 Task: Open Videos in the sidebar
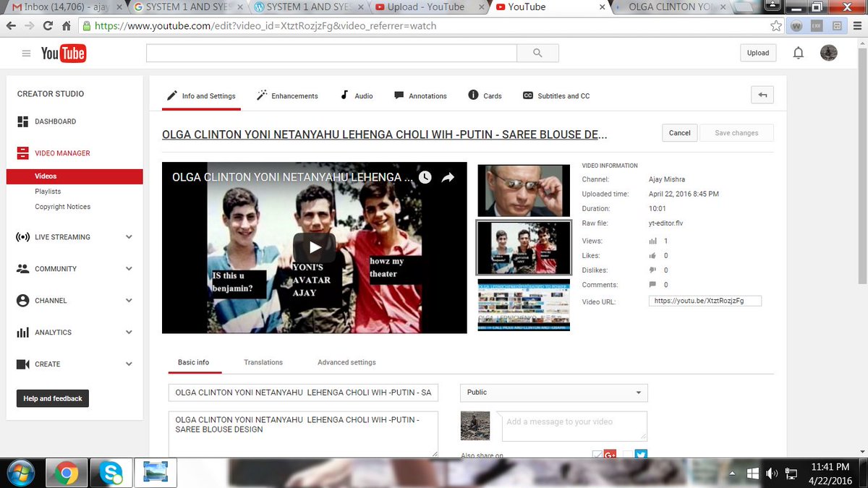[x=75, y=176]
